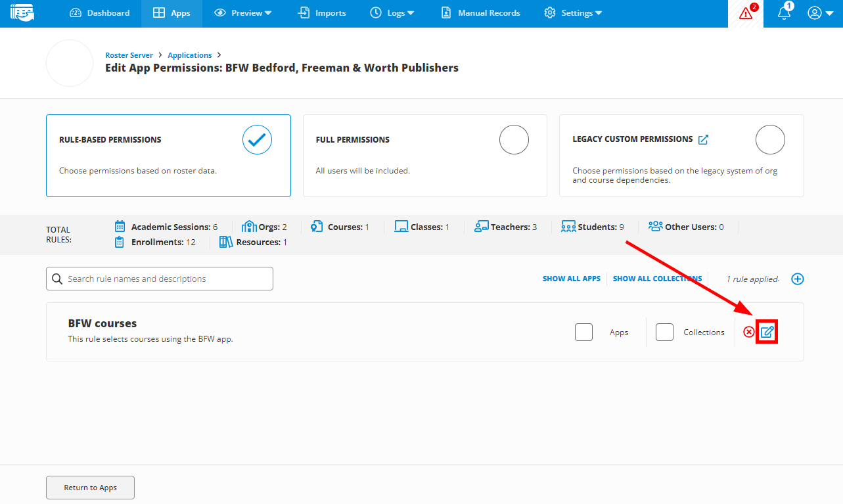Click the Return to Apps button
The height and width of the screenshot is (504, 843).
[90, 487]
